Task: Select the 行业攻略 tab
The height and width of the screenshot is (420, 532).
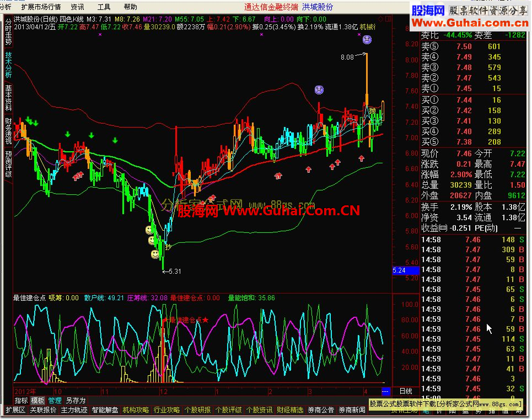Action: tap(166, 410)
